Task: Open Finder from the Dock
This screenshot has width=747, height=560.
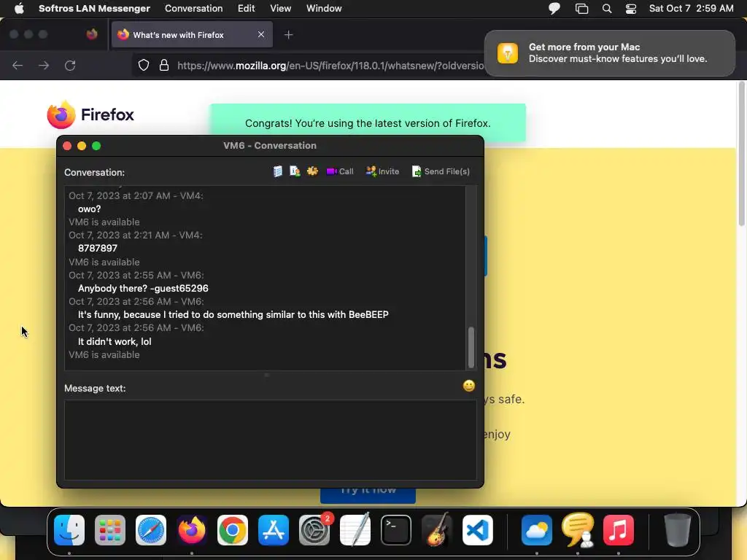Action: 69,530
